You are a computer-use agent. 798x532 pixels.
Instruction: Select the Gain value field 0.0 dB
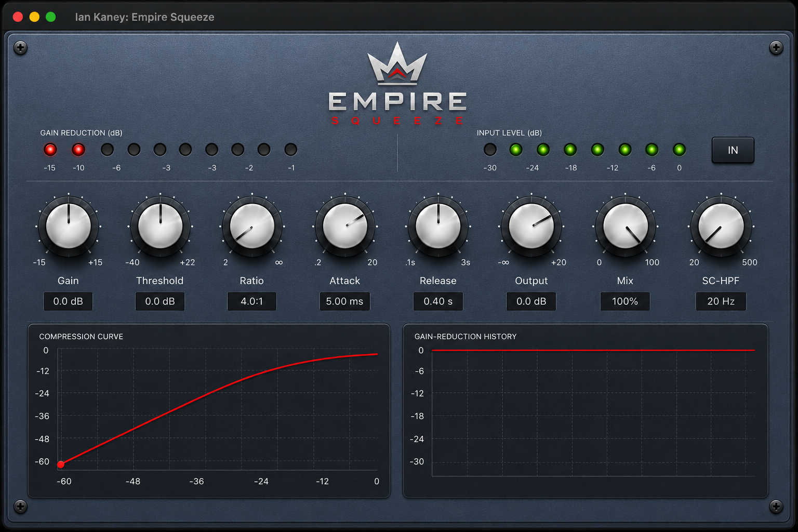[68, 301]
